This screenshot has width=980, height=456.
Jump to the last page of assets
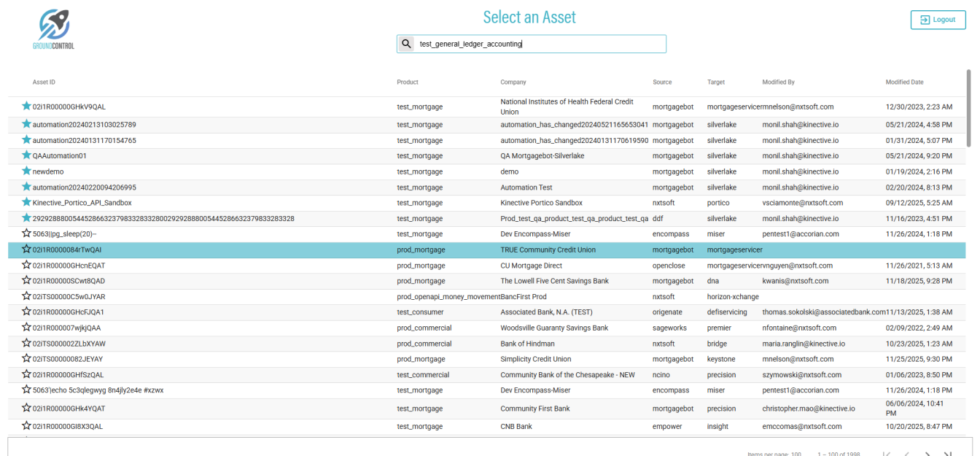948,454
